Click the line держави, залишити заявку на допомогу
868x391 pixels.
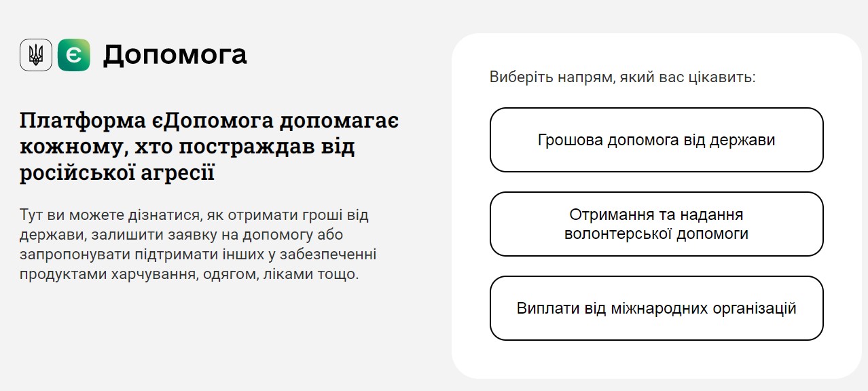coord(182,236)
